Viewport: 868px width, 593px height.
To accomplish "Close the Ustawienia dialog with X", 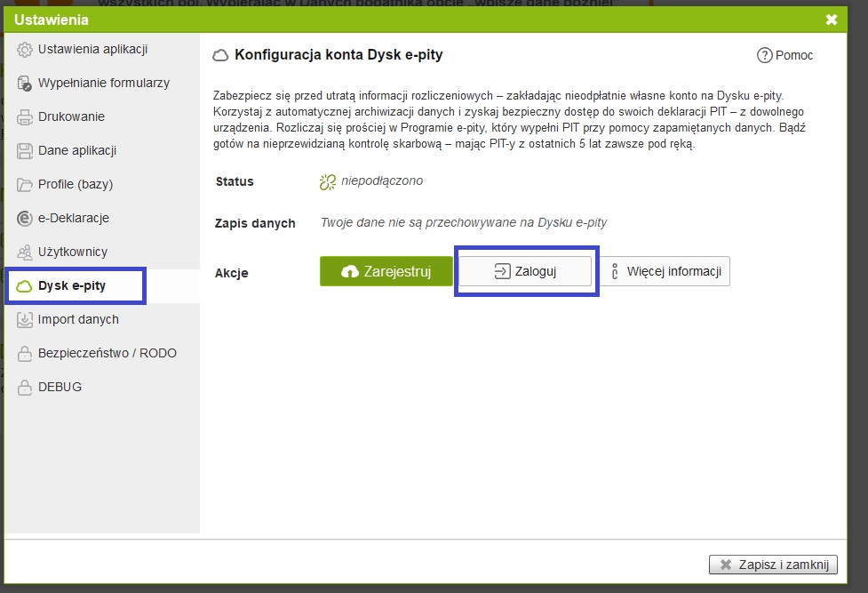I will click(x=831, y=20).
